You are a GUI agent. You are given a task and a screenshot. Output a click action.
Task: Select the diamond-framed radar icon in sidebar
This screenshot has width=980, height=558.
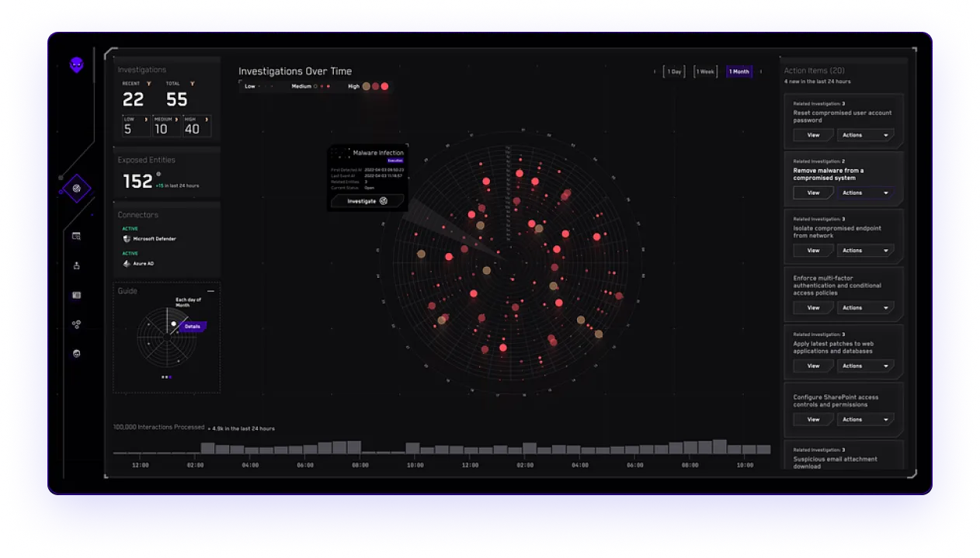pos(76,189)
